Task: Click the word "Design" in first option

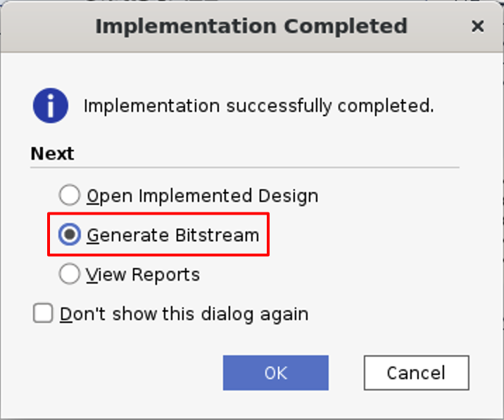Action: (290, 196)
